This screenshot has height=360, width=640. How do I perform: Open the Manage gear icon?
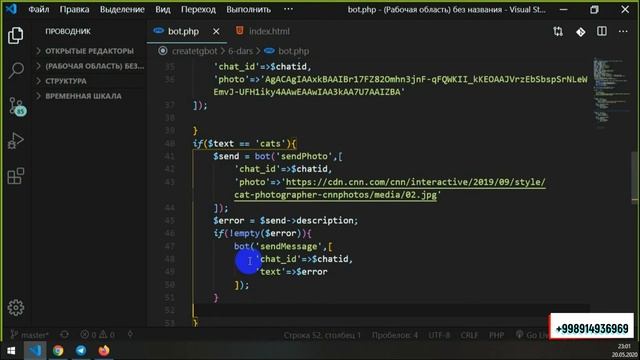pyautogui.click(x=16, y=307)
